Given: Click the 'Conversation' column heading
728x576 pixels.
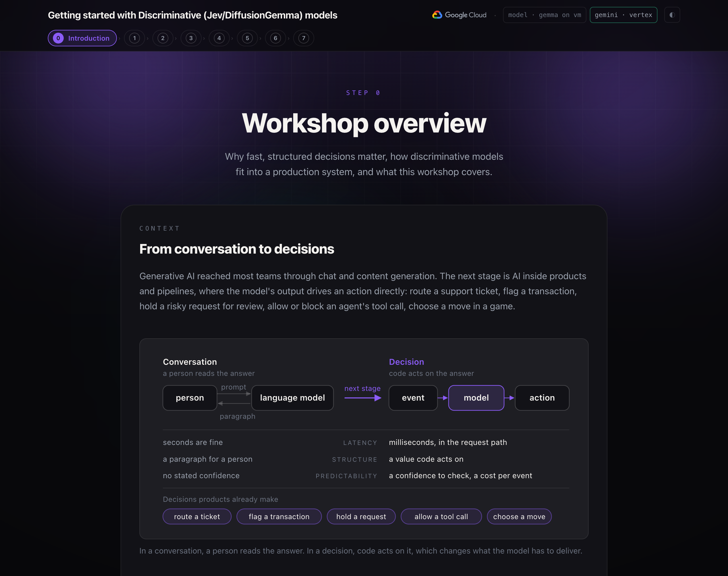Looking at the screenshot, I should [190, 362].
